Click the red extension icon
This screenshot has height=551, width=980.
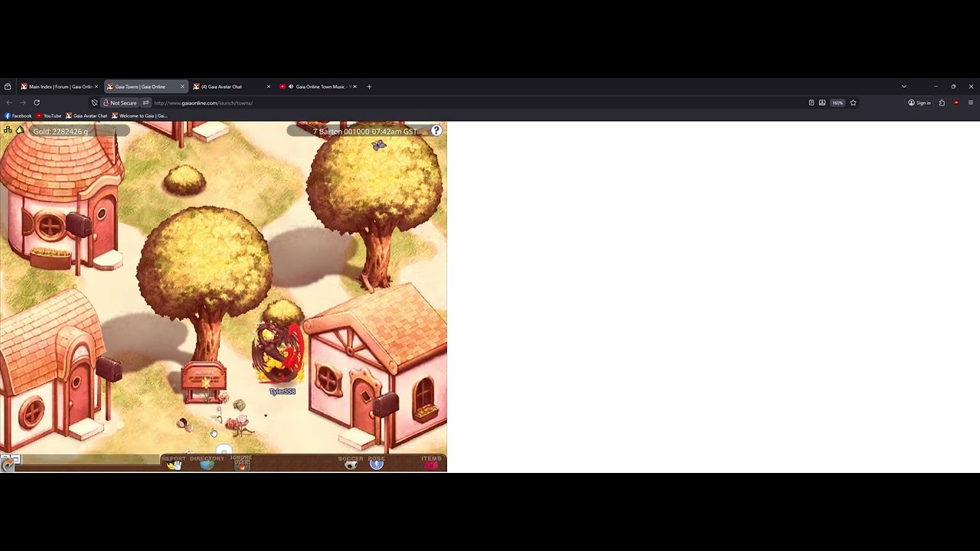point(956,103)
